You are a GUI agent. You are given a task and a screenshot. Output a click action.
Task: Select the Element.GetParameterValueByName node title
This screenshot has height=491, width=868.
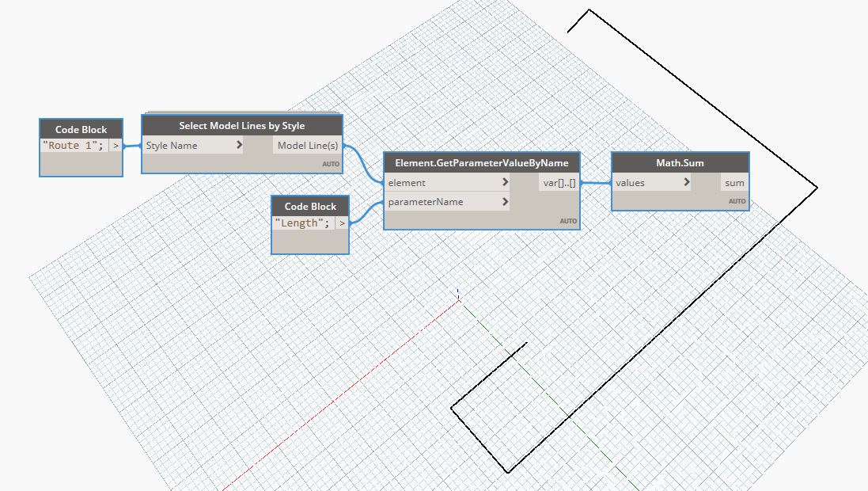pos(482,163)
